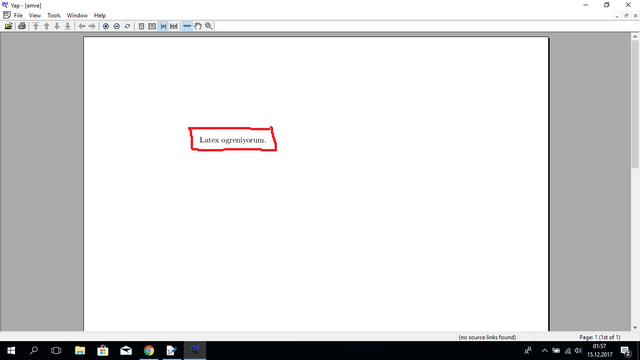Open the Action Center notifications icon
Image resolution: width=640 pixels, height=360 pixels.
[626, 351]
